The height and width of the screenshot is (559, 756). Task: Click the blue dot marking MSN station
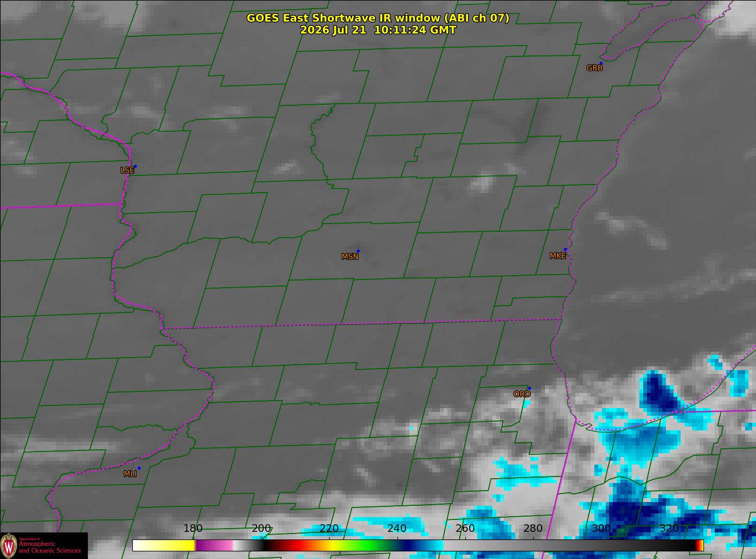358,251
